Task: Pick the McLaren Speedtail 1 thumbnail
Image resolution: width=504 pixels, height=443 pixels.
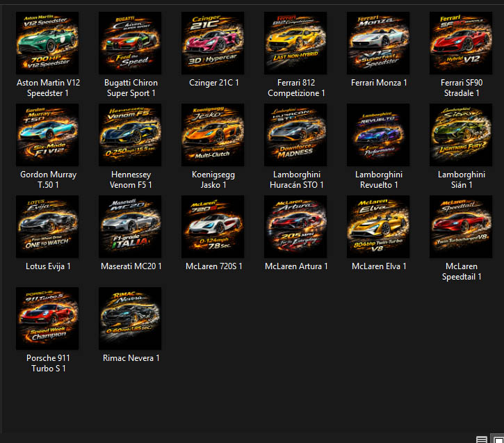Action: (x=461, y=227)
